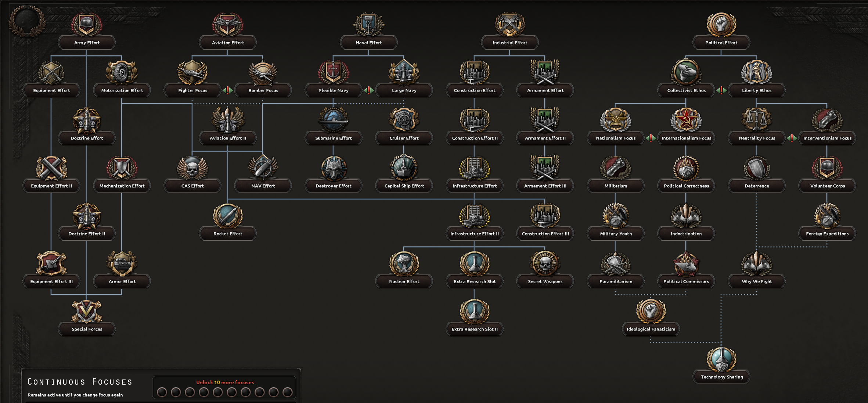Choose the Motorization Effort tire icon
Screen dimensions: 868x403
tap(122, 72)
